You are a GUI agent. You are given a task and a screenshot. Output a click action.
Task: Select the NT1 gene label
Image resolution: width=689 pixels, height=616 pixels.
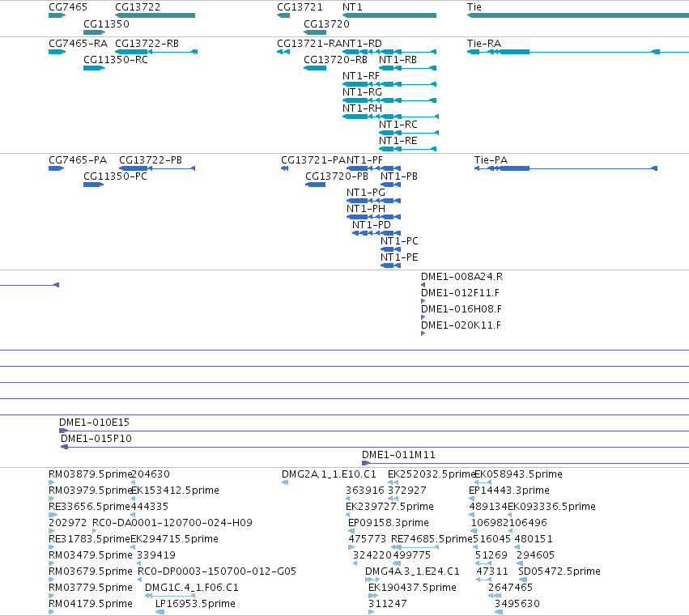point(352,7)
